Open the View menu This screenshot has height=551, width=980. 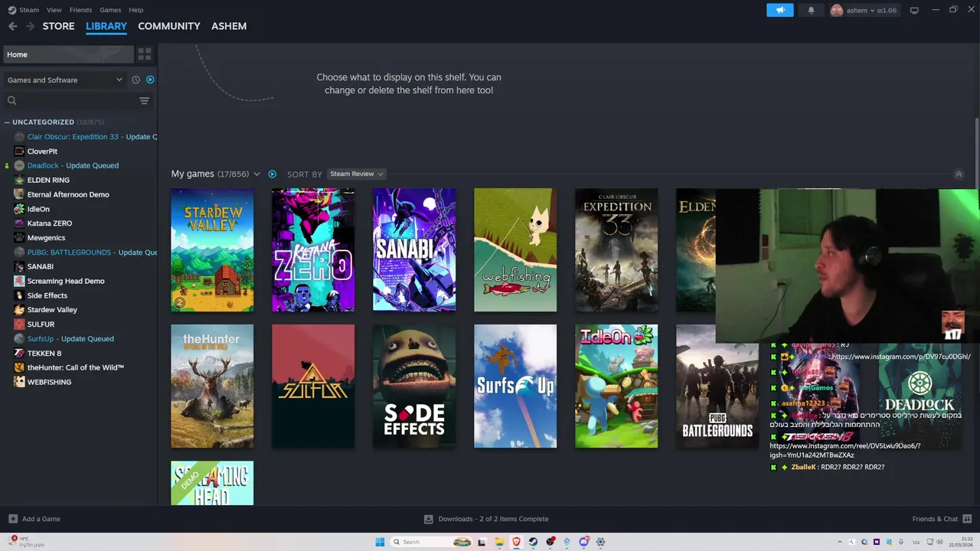54,10
